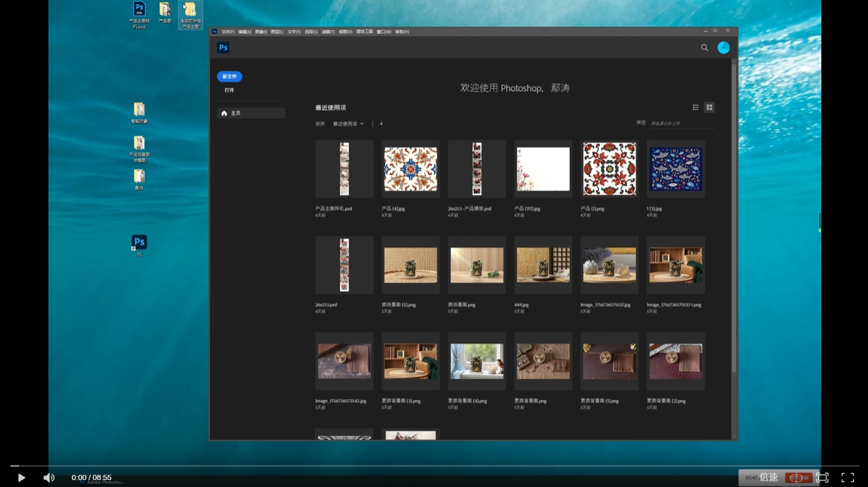Expand the 最近使用项 sort dropdown

click(x=348, y=123)
